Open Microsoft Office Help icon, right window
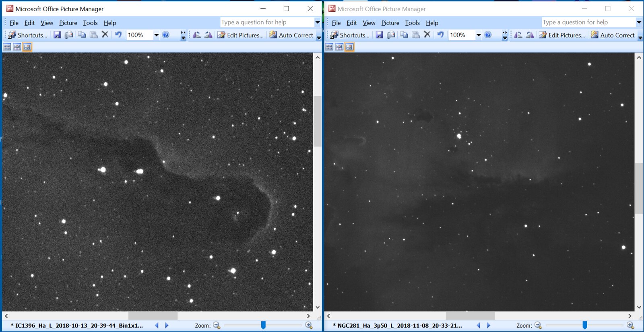Image resolution: width=644 pixels, height=332 pixels. click(488, 35)
